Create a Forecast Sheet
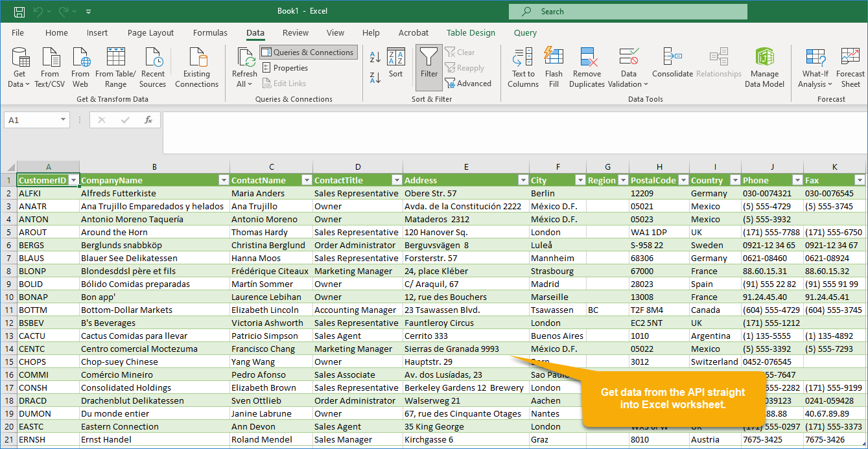 (850, 67)
